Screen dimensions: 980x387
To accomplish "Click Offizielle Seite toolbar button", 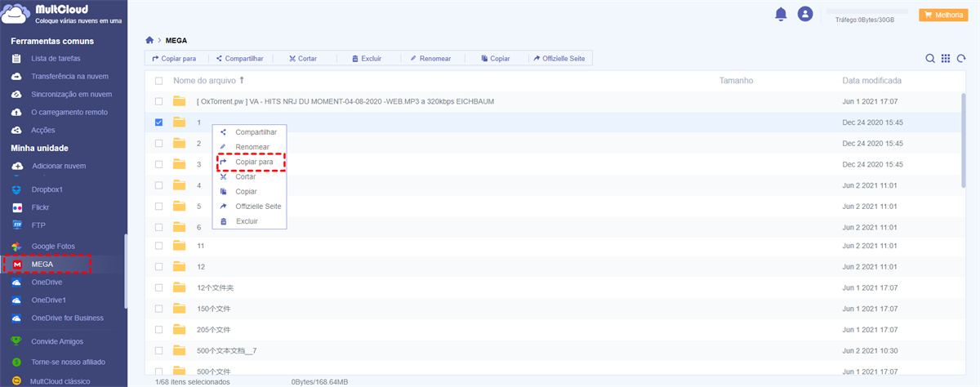I will [x=559, y=59].
